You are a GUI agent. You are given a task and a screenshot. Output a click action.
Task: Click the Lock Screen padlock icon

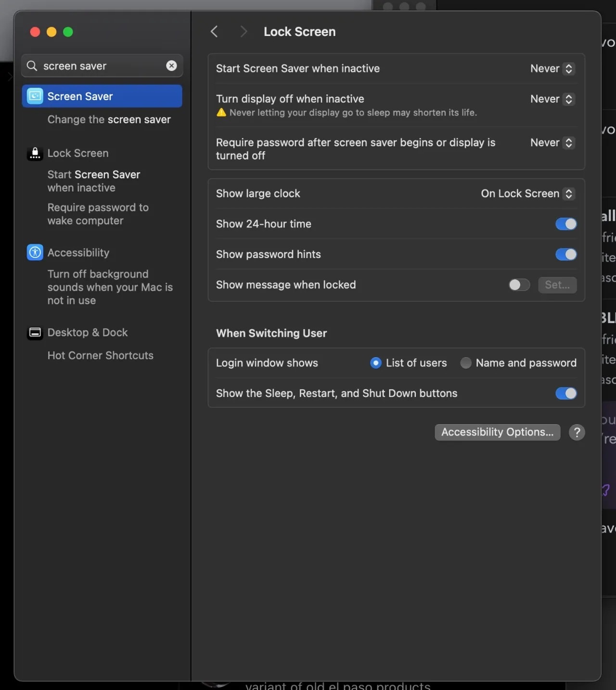pyautogui.click(x=35, y=154)
